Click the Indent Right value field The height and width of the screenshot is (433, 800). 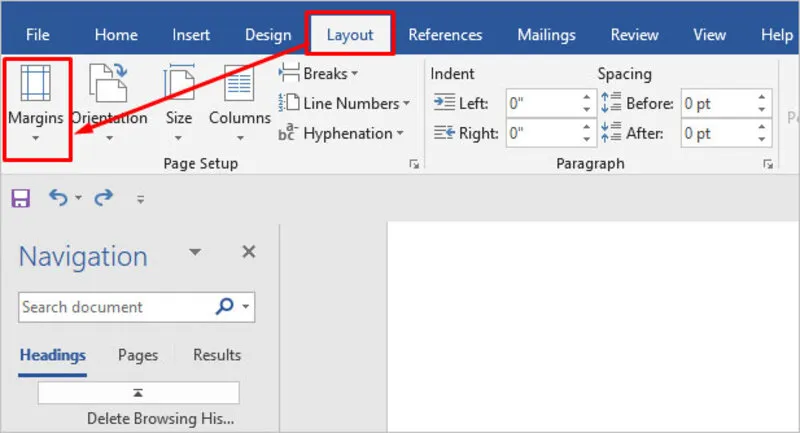click(x=543, y=133)
